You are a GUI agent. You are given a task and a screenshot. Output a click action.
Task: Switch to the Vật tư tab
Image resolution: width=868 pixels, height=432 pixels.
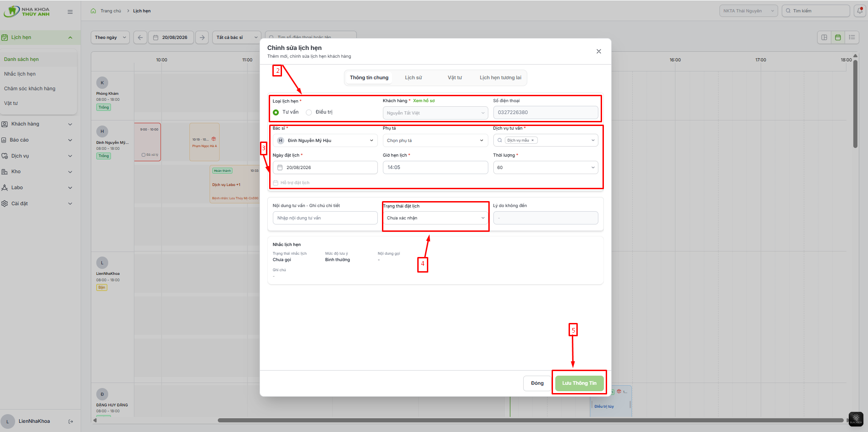point(455,78)
